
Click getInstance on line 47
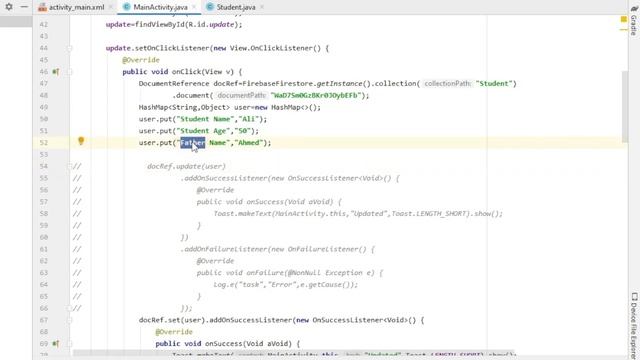click(340, 84)
